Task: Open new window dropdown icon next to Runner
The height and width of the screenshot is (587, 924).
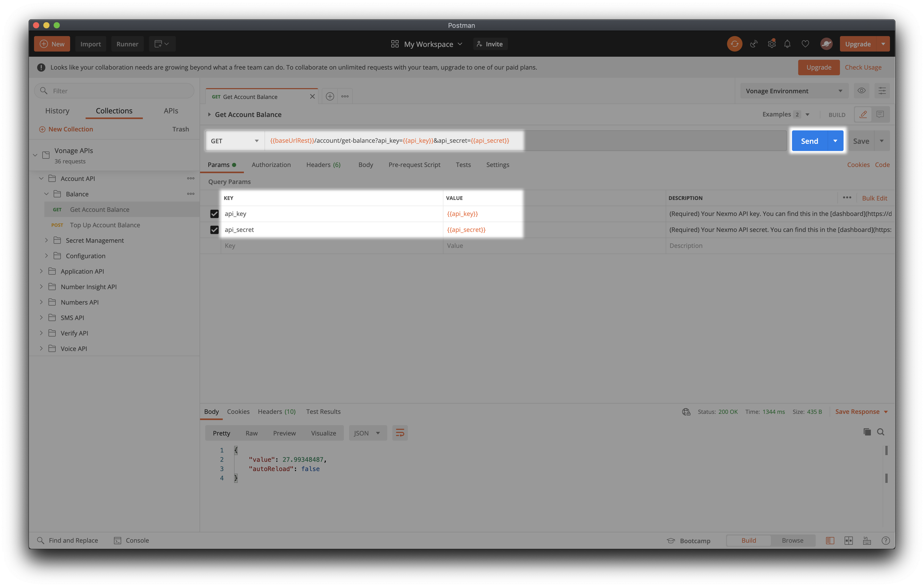Action: (162, 44)
